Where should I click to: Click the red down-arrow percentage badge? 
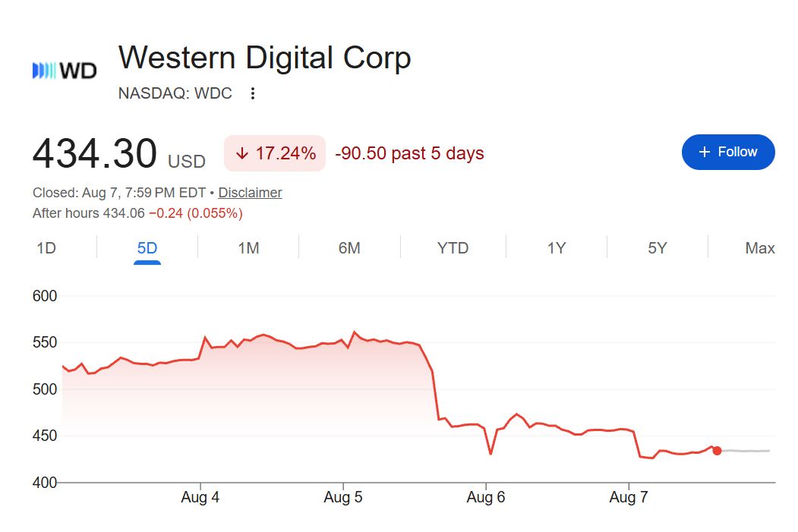(275, 153)
